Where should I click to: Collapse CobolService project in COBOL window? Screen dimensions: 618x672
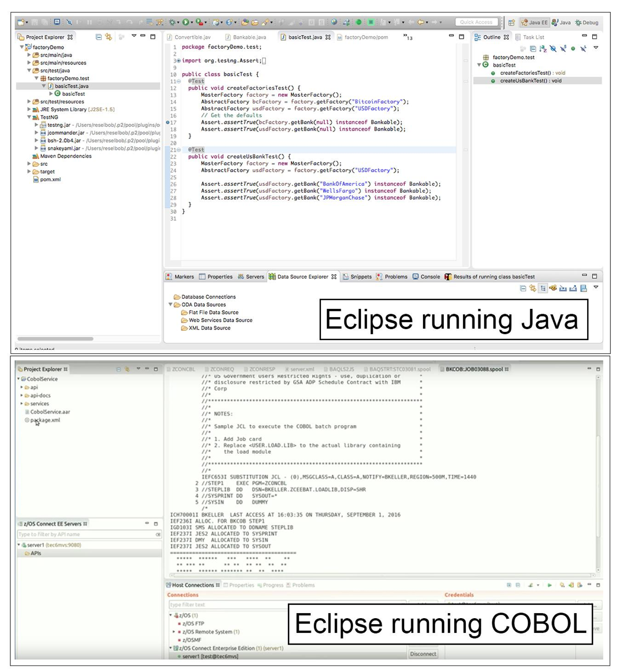pyautogui.click(x=19, y=379)
